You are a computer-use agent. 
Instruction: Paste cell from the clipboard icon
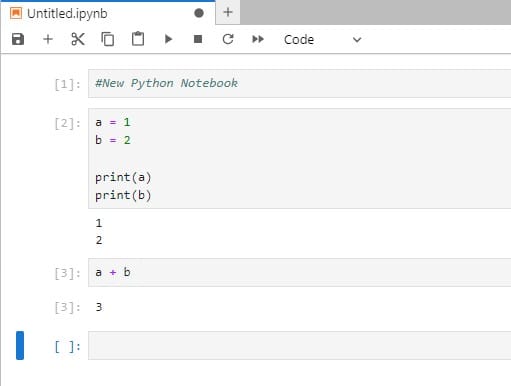138,39
